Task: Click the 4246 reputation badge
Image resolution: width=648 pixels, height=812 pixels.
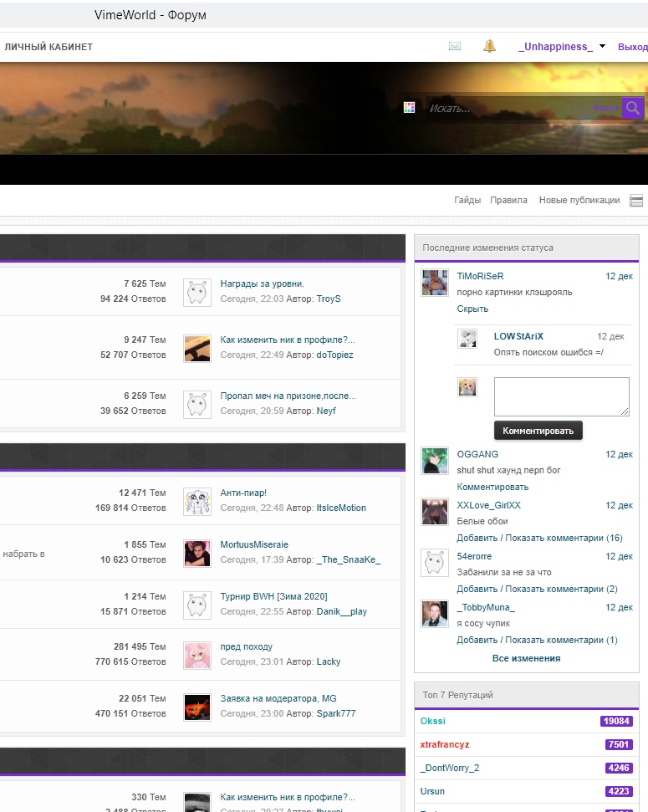Action: [619, 768]
